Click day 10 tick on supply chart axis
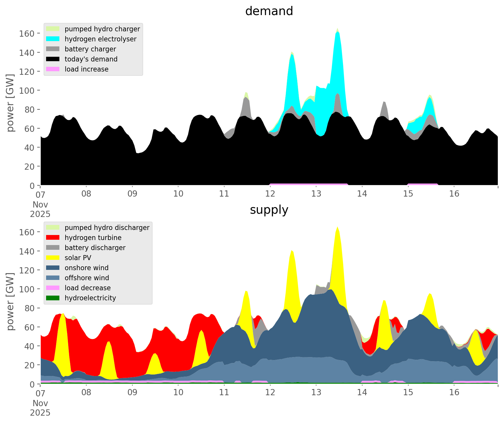Viewport: 504px width, 423px height. pyautogui.click(x=178, y=393)
